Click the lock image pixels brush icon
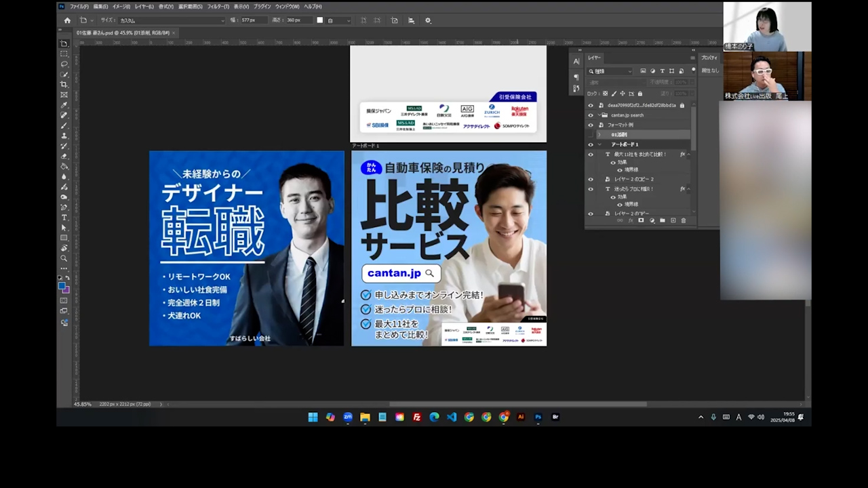 coord(614,94)
